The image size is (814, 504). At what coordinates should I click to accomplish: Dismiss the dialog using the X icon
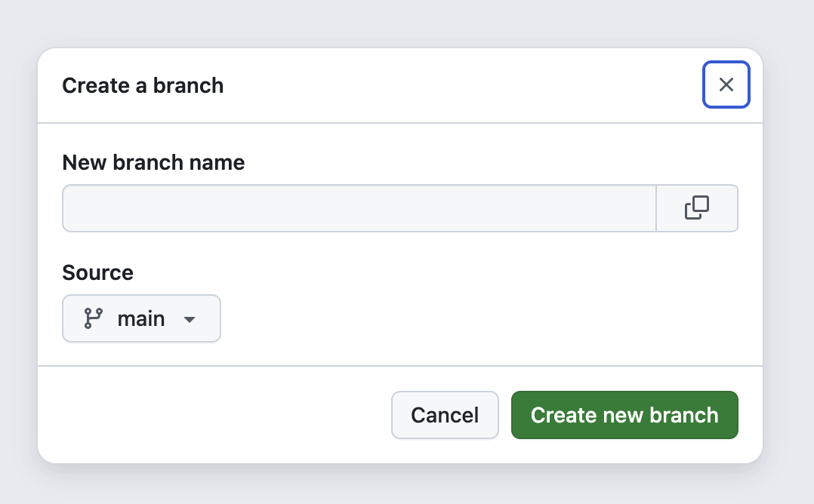(726, 85)
